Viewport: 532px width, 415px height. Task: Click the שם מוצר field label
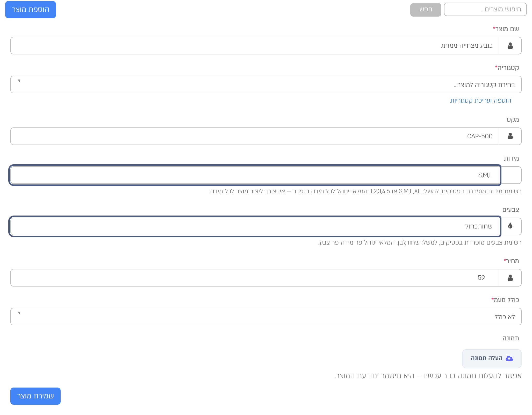pos(506,29)
